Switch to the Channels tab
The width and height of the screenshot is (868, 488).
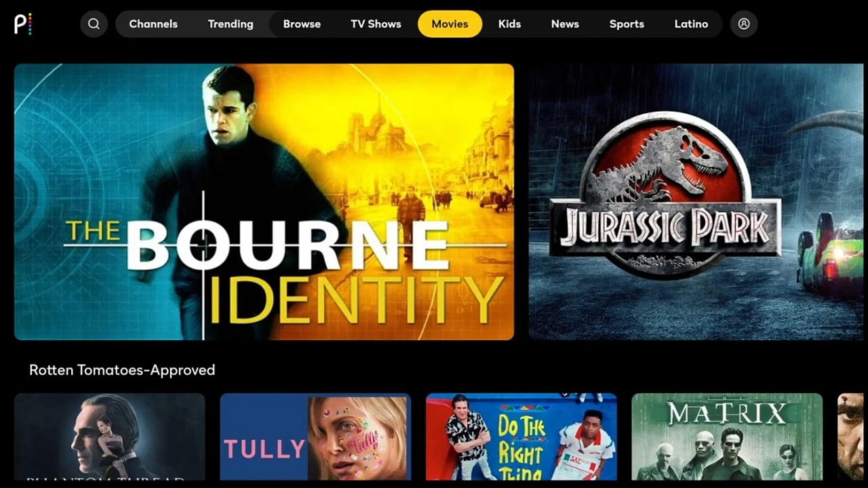[x=153, y=24]
